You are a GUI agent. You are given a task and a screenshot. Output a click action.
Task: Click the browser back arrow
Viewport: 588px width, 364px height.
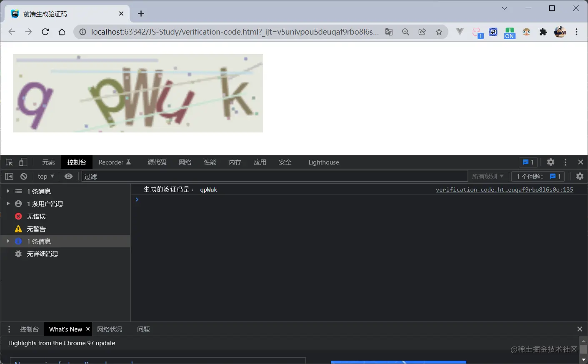12,32
